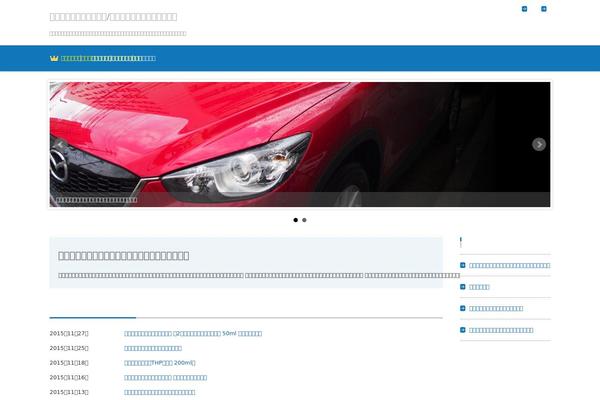Select the gray second carousel dot
The image size is (600, 400).
304,220
